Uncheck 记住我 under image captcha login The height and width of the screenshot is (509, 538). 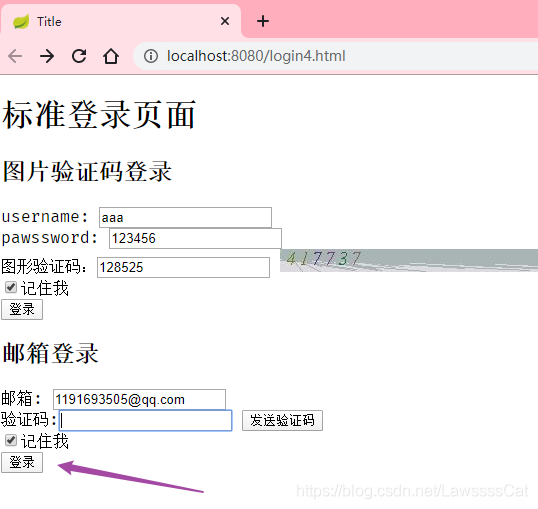11,287
